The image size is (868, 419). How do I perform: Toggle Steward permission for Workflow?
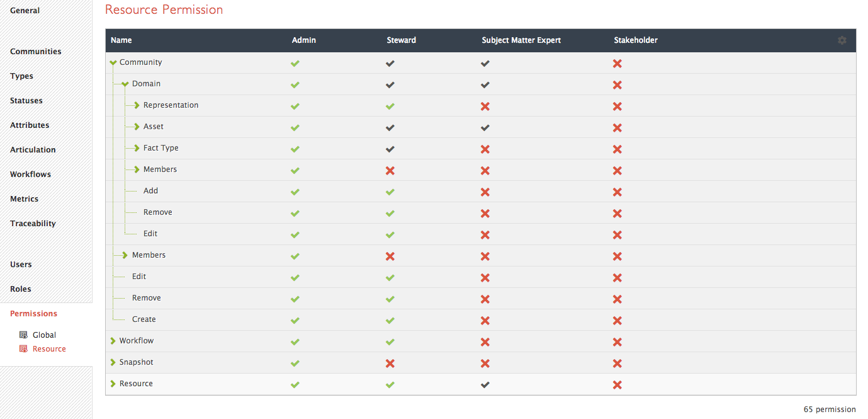click(390, 342)
